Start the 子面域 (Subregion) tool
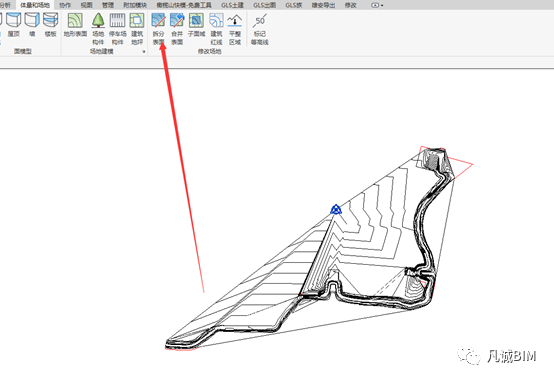The image size is (554, 381). 196,24
